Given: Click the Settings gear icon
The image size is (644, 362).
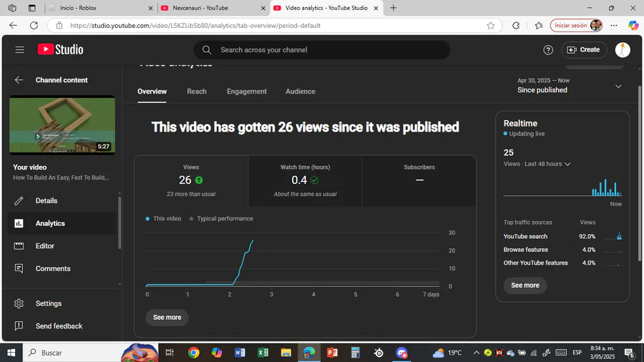Looking at the screenshot, I should tap(19, 303).
